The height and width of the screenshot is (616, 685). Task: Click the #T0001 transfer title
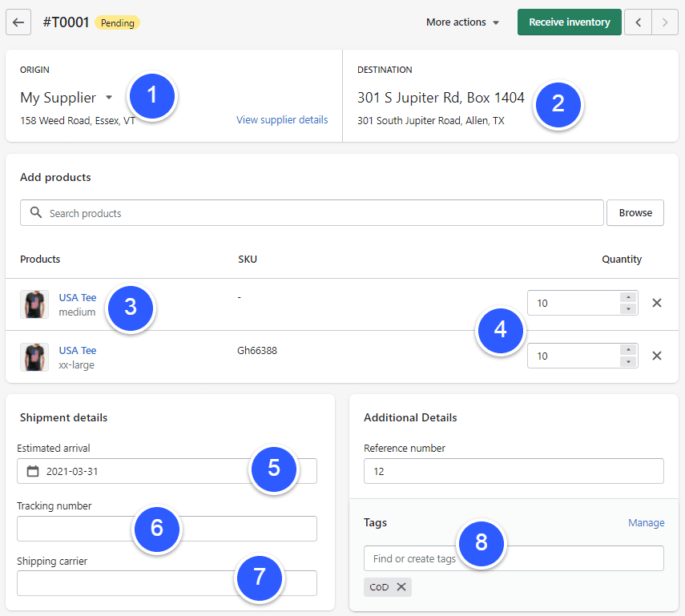[x=66, y=22]
